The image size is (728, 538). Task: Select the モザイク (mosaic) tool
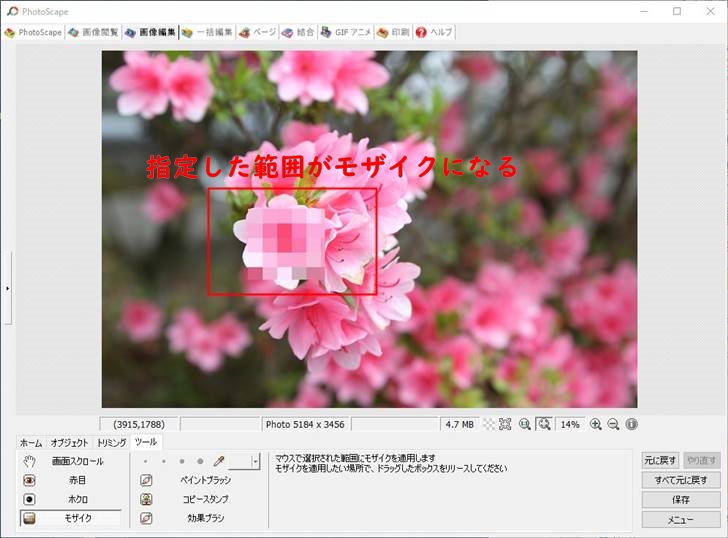pos(70,518)
